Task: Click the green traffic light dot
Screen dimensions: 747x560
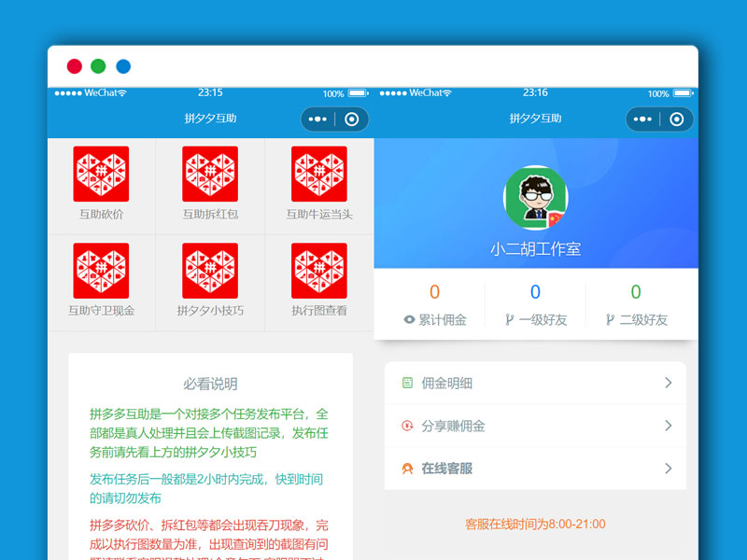Action: click(97, 65)
